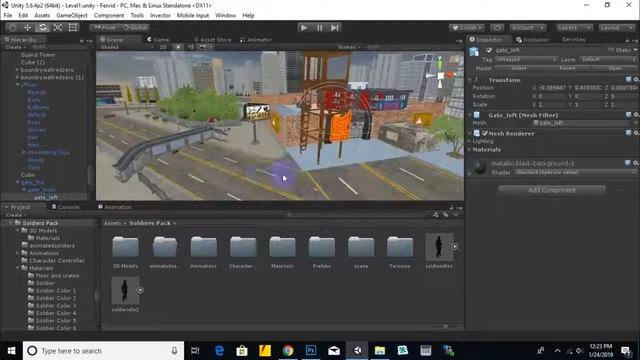The image size is (640, 360).
Task: Open the Project Create menu
Action: click(15, 215)
